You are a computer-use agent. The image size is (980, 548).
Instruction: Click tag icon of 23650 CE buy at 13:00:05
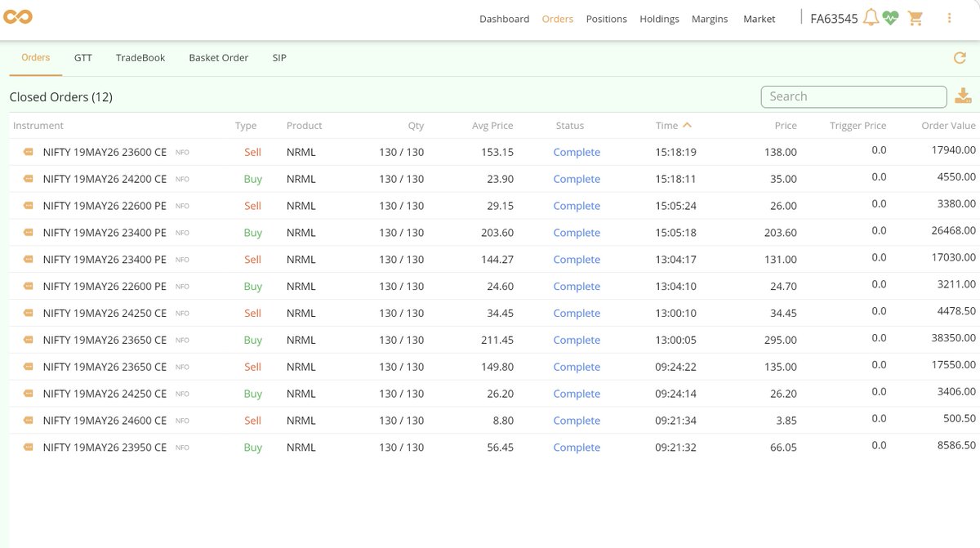click(29, 340)
